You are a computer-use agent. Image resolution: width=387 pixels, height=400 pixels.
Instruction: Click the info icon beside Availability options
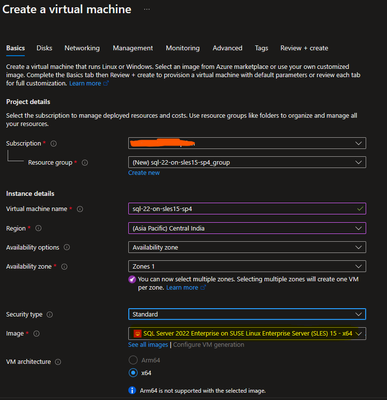tap(67, 247)
